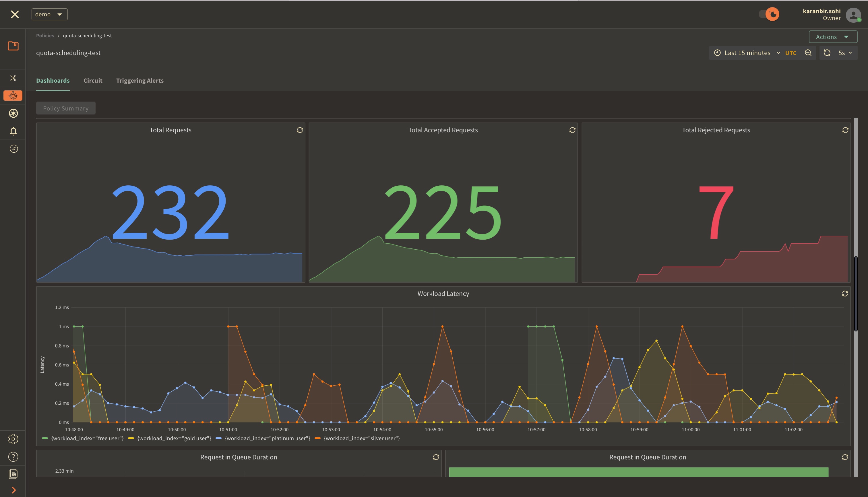Select the orange policy targeting icon in sidebar
868x497 pixels.
[13, 96]
